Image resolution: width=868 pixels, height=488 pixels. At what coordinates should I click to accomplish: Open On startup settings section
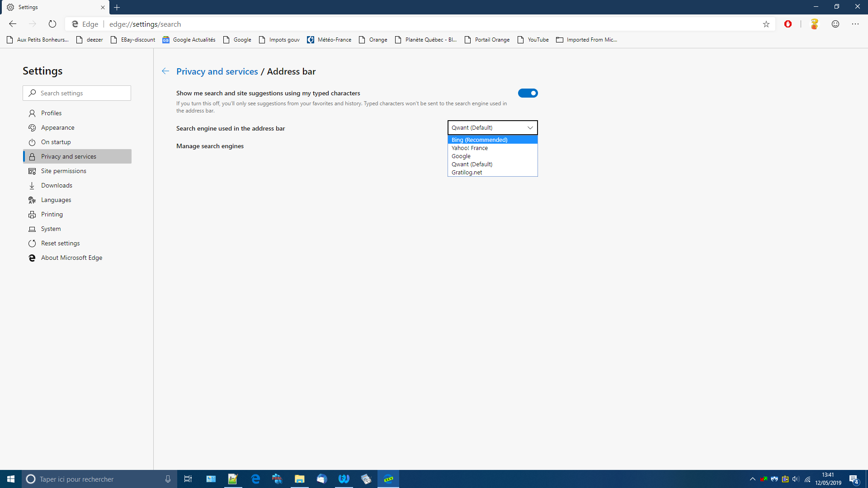click(77, 142)
